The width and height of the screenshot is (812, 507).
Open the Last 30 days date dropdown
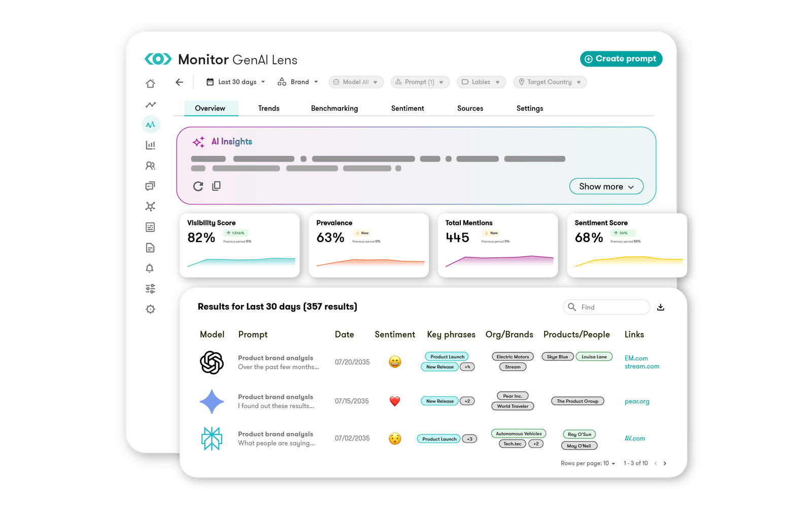tap(236, 82)
